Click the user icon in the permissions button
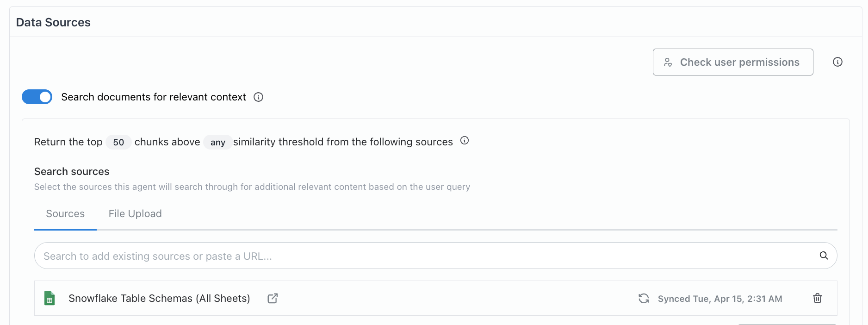 tap(668, 62)
